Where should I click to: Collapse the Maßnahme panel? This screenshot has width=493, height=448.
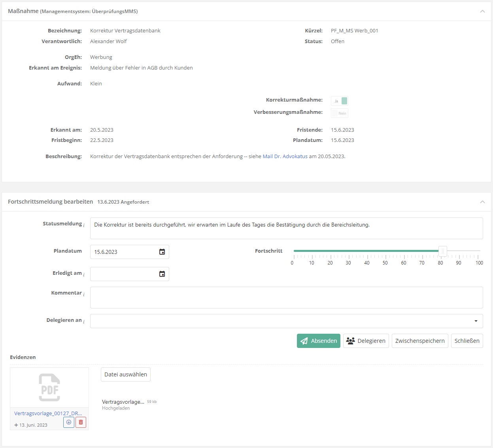click(x=482, y=11)
